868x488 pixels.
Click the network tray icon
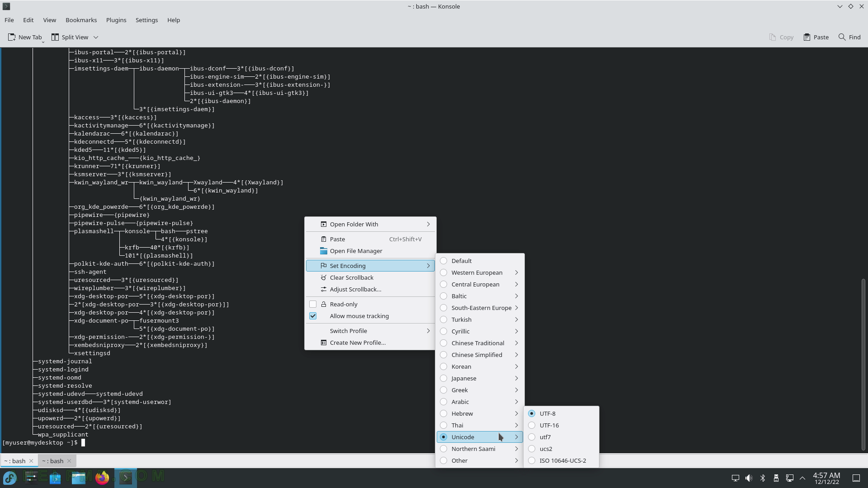[x=790, y=478]
